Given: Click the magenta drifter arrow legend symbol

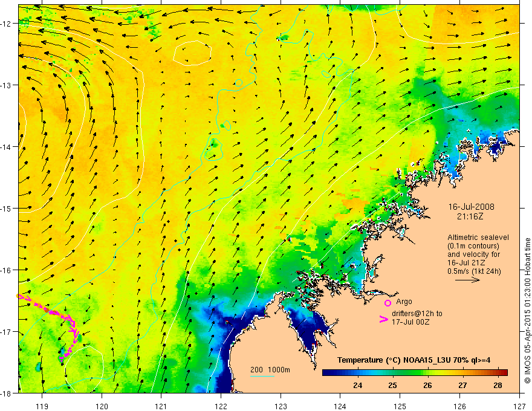Looking at the screenshot, I should tap(383, 319).
